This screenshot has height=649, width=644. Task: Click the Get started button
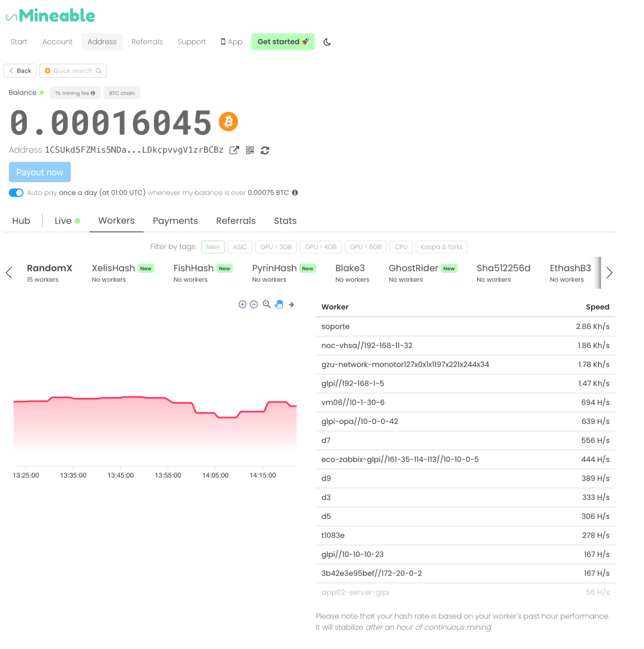tap(283, 42)
